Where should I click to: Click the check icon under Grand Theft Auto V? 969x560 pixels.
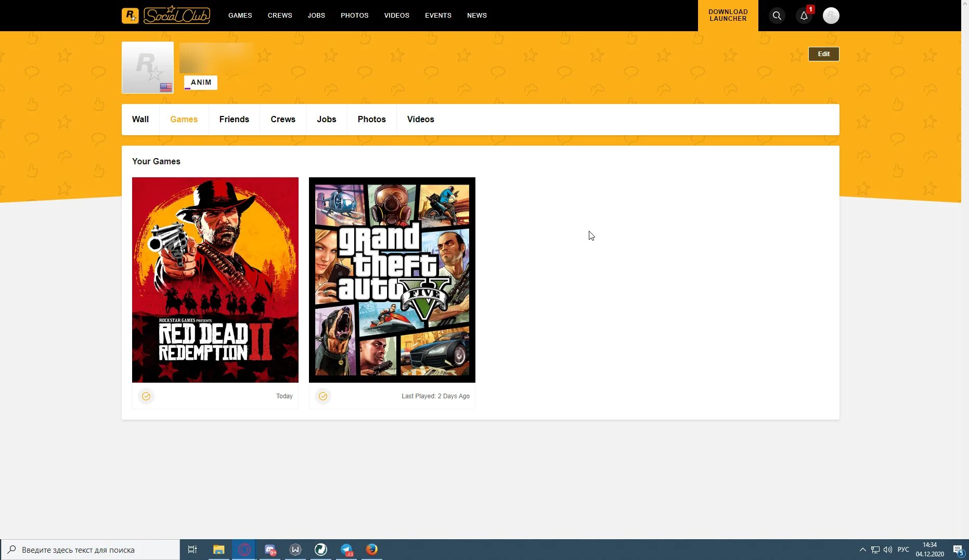click(x=323, y=396)
